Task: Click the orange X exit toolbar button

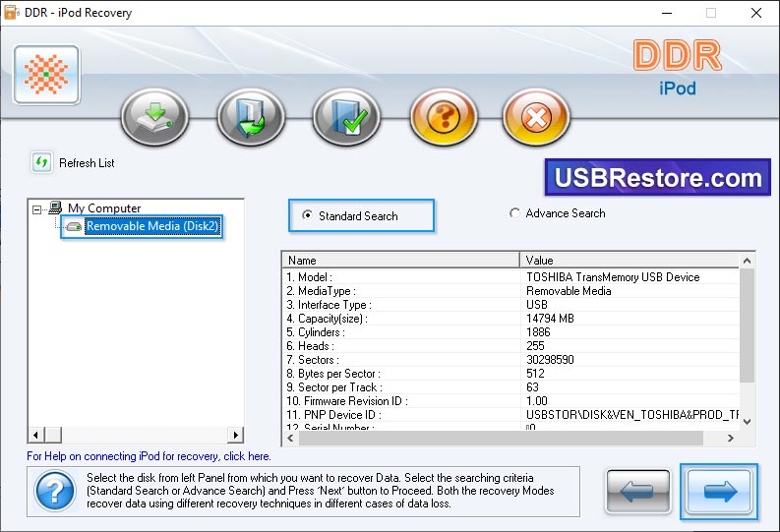Action: [536, 117]
